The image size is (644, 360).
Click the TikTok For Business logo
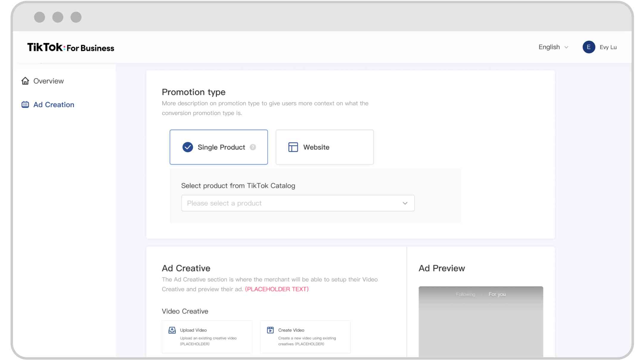pos(71,47)
